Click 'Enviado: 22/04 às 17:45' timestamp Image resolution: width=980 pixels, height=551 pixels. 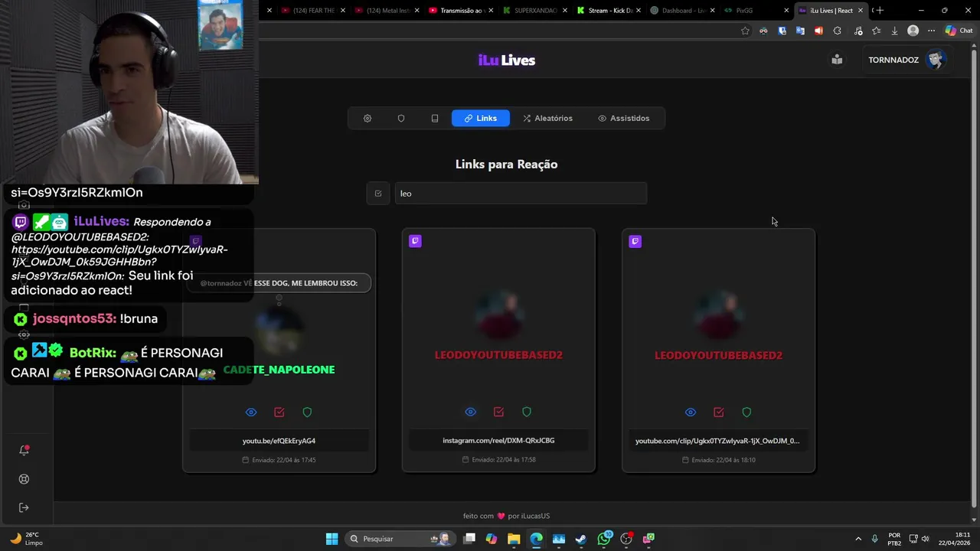point(279,460)
